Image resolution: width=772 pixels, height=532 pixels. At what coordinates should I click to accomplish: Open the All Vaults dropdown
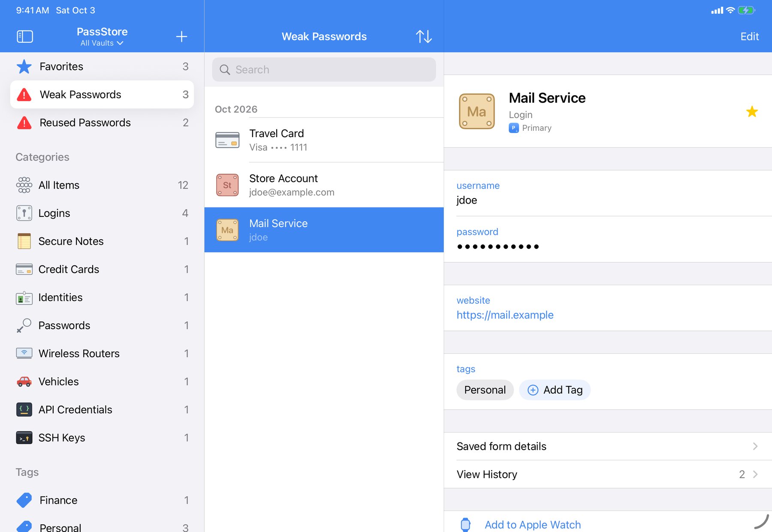[102, 43]
